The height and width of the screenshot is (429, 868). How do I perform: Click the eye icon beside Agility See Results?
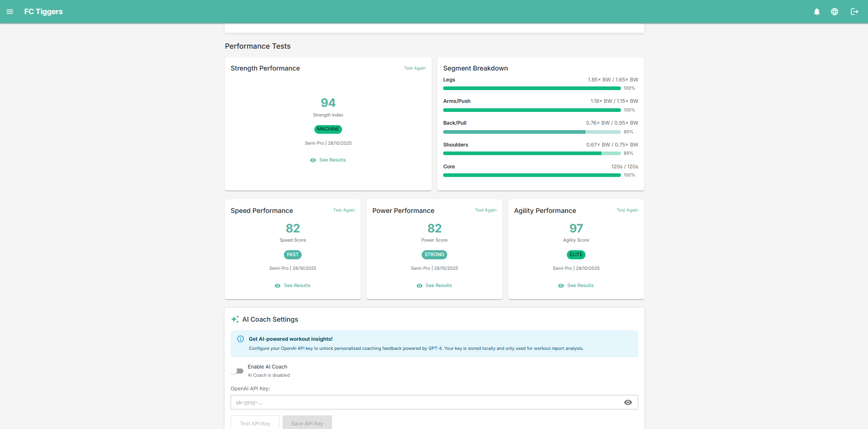561,286
